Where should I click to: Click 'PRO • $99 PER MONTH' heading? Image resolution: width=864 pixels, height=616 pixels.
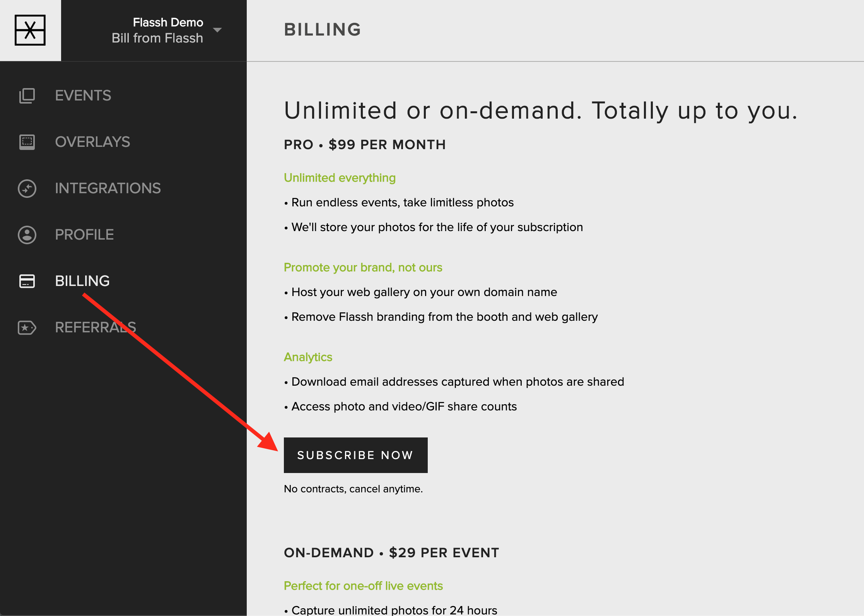365,145
